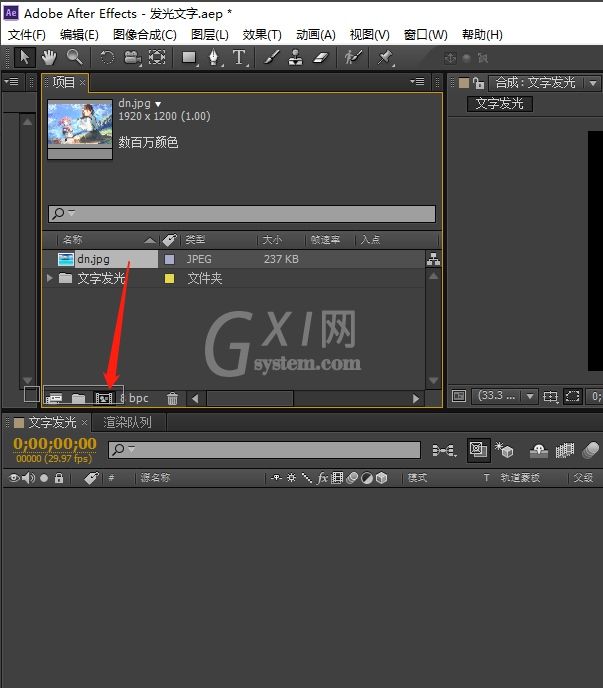Open the 帮助(H) menu
Viewport: 603px width, 688px height.
tap(482, 35)
